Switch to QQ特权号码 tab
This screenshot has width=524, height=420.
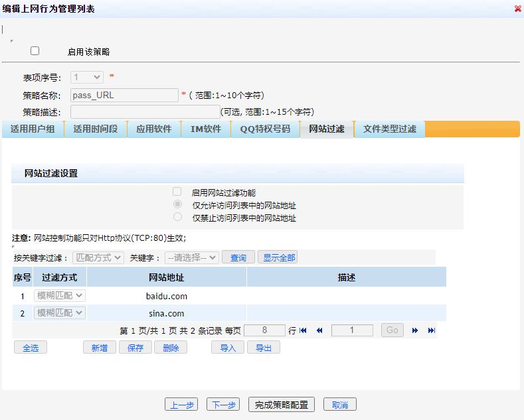[266, 129]
